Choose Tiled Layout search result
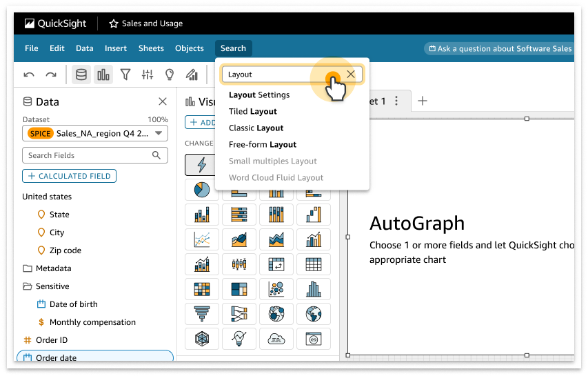This screenshot has height=376, width=588. pos(253,112)
